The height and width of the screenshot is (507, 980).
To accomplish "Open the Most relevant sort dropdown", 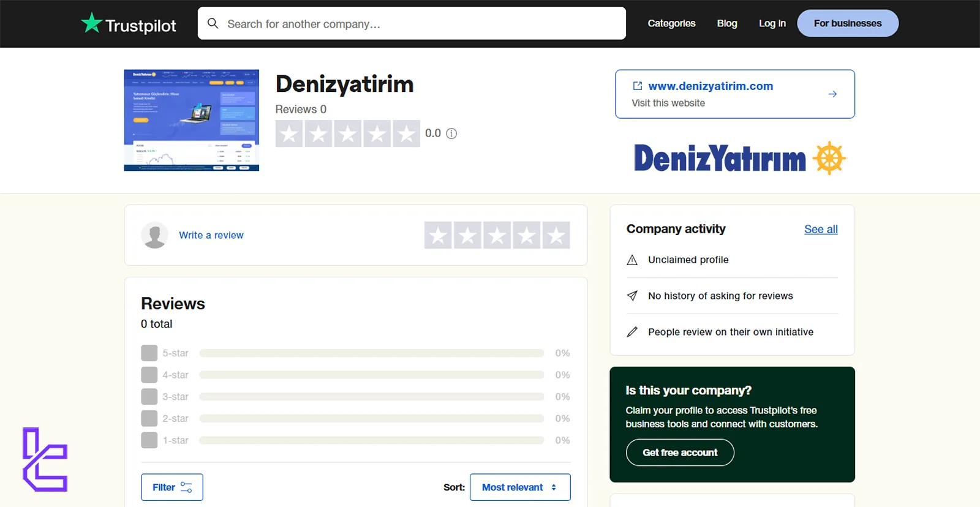I will tap(520, 487).
